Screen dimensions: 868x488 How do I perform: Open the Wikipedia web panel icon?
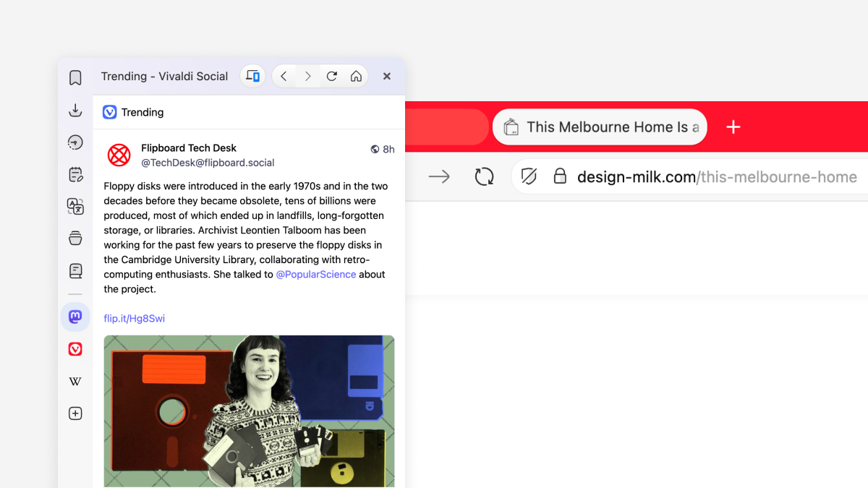pyautogui.click(x=75, y=382)
